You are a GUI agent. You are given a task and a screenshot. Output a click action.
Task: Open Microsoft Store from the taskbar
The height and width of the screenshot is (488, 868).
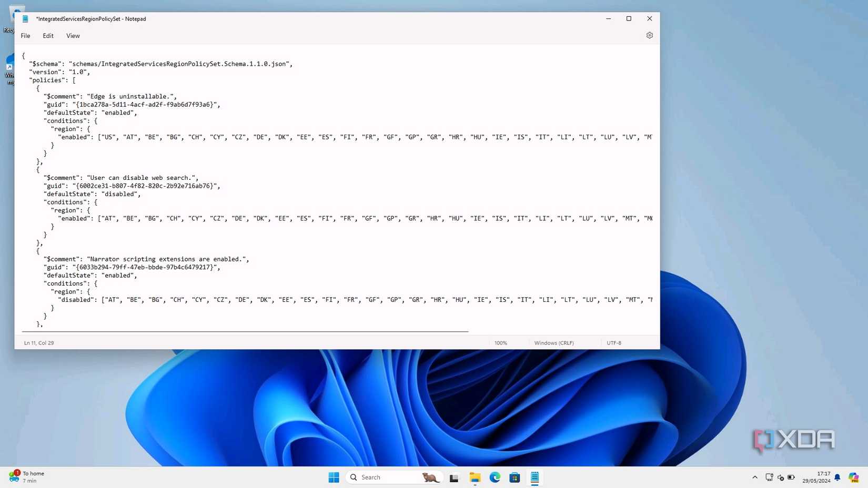click(x=514, y=477)
